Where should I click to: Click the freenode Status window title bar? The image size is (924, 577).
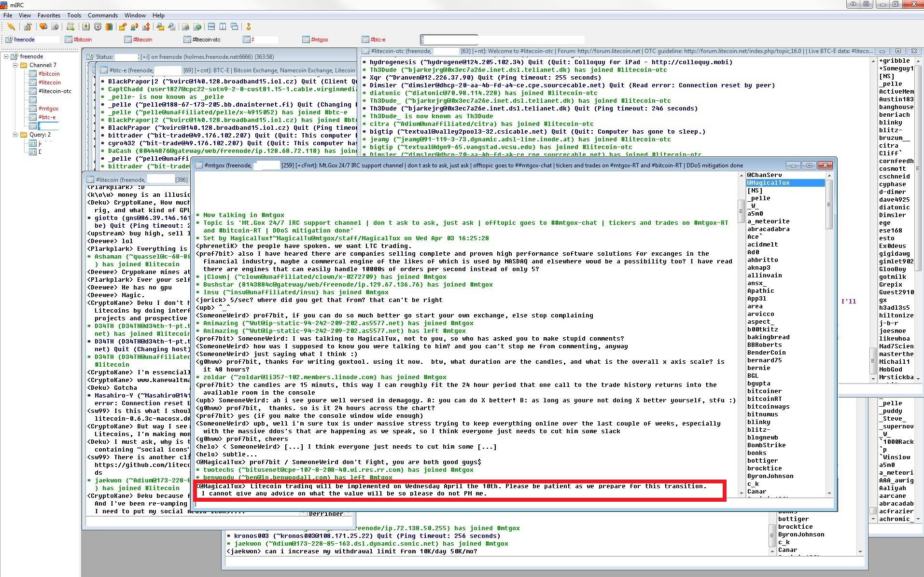(220, 57)
